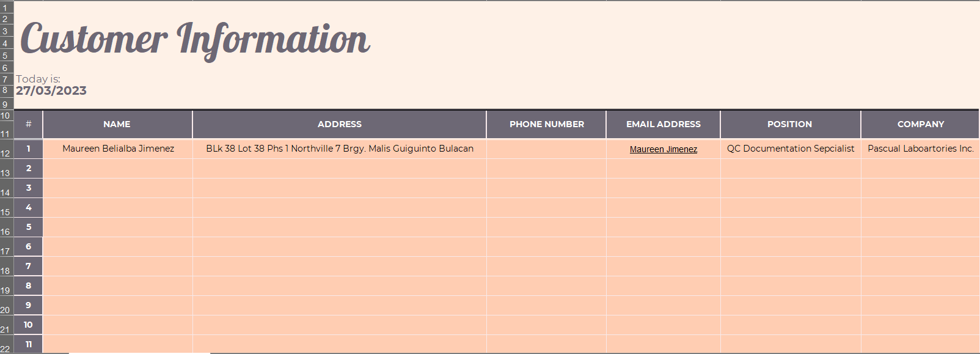Select the POSITION header cell
980x354 pixels.
[789, 124]
